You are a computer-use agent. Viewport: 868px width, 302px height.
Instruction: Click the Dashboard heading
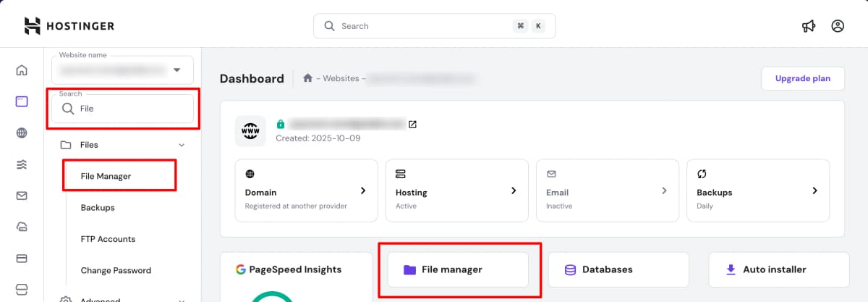pos(252,79)
